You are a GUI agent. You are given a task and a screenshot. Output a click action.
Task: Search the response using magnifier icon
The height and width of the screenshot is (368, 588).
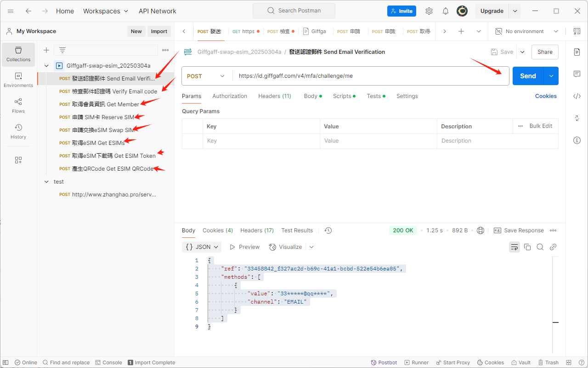pyautogui.click(x=540, y=247)
